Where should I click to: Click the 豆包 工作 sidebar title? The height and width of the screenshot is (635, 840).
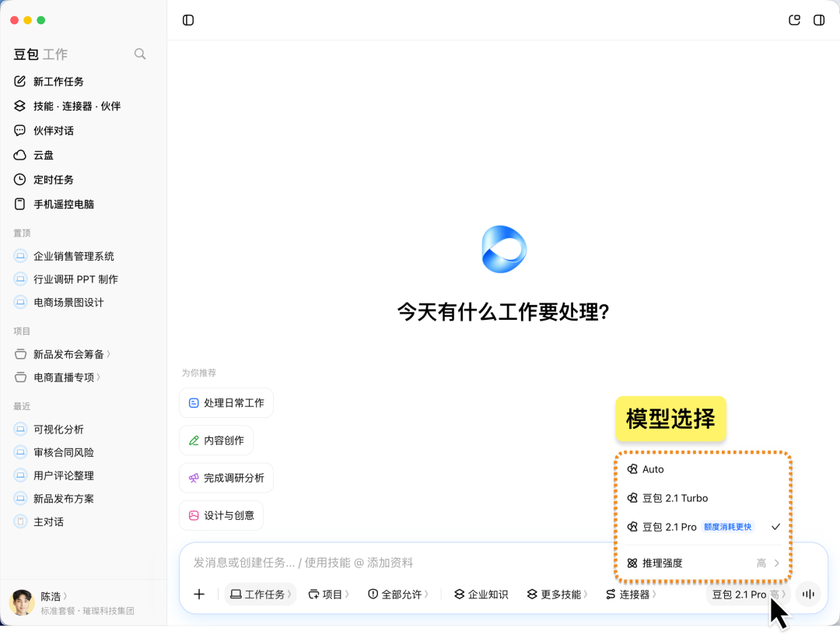(x=40, y=54)
